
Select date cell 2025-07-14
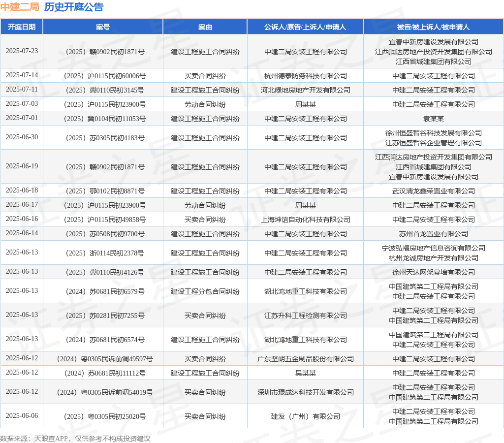(22, 75)
